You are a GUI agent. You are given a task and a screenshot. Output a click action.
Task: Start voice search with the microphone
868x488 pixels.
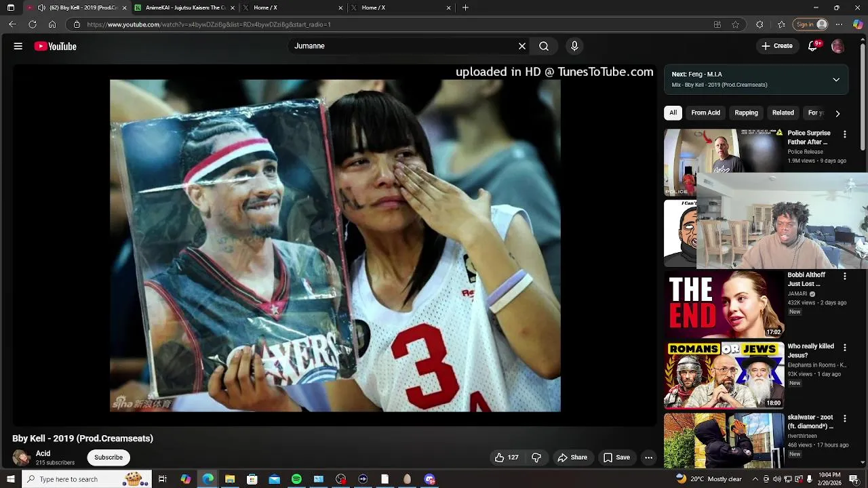(574, 46)
